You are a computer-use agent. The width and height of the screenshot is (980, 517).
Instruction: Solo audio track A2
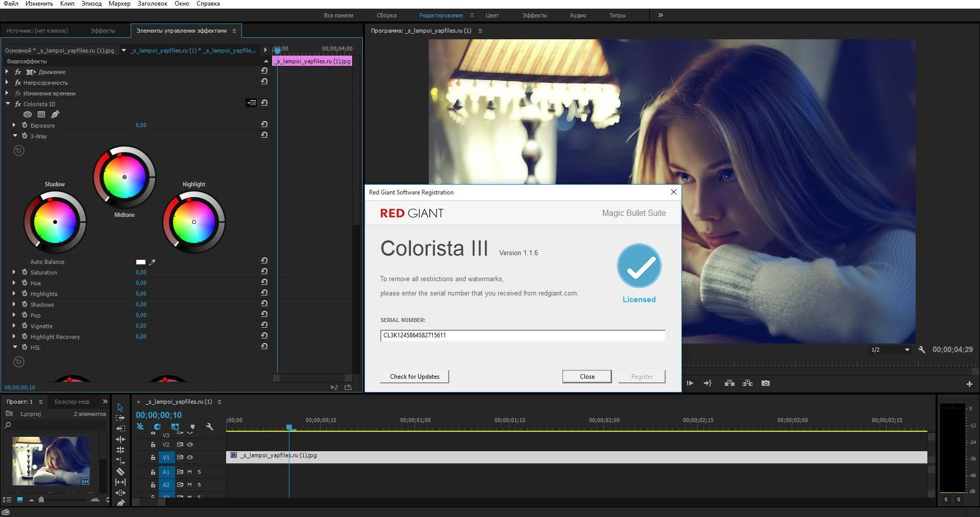click(x=199, y=485)
